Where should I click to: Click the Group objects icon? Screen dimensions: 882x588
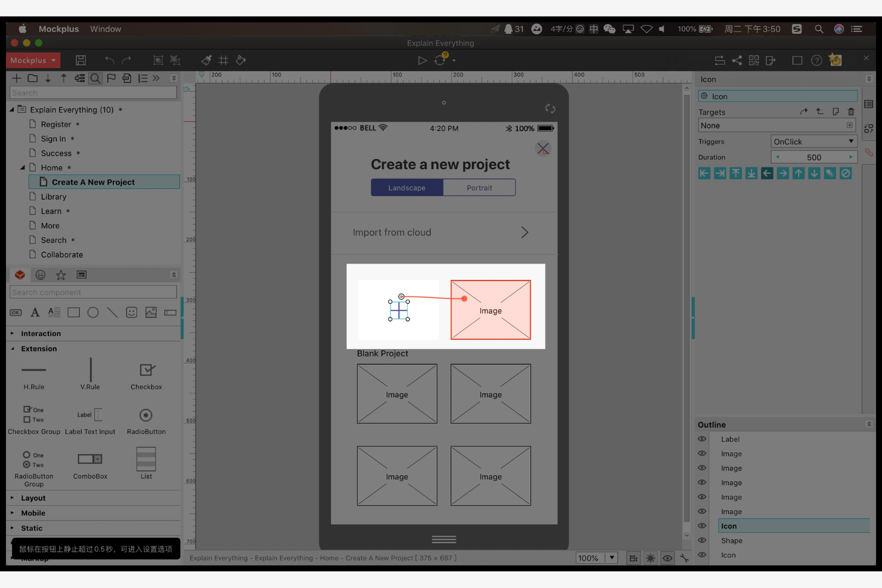pyautogui.click(x=158, y=60)
